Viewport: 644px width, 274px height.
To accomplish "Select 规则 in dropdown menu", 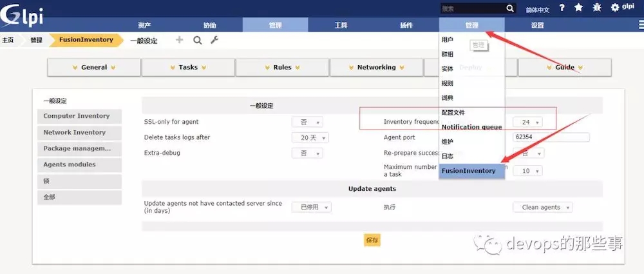I will [x=471, y=83].
